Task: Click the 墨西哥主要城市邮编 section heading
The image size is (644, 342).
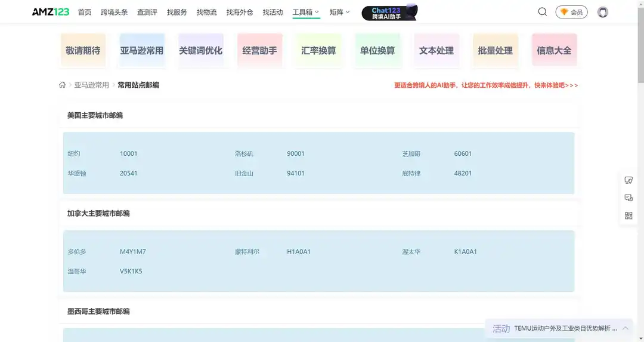Action: point(98,311)
